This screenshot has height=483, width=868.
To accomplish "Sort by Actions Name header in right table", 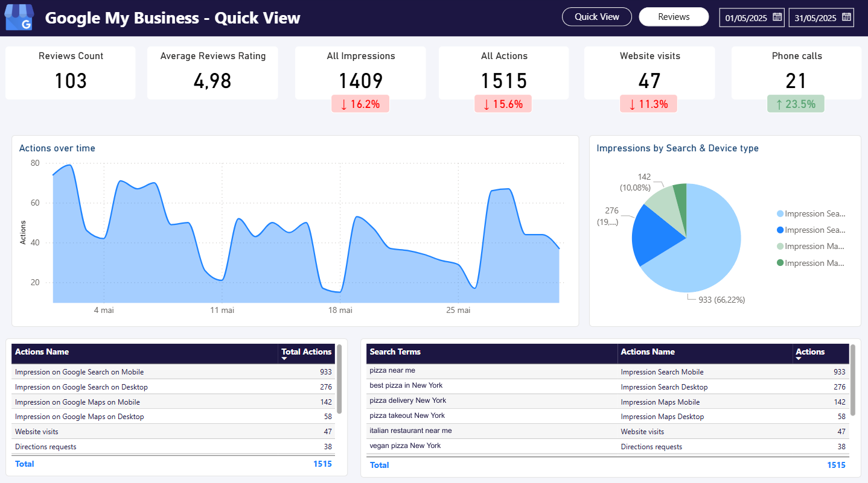I will 705,353.
